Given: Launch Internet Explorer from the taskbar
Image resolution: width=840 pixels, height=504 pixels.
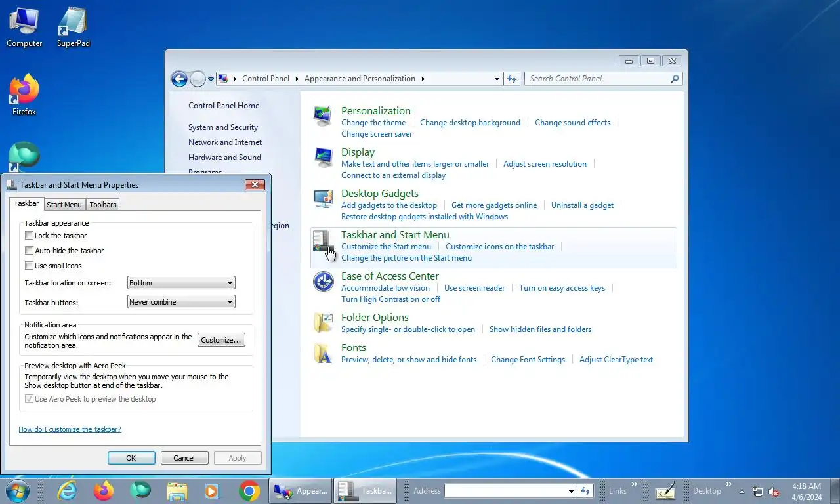Looking at the screenshot, I should [x=67, y=491].
